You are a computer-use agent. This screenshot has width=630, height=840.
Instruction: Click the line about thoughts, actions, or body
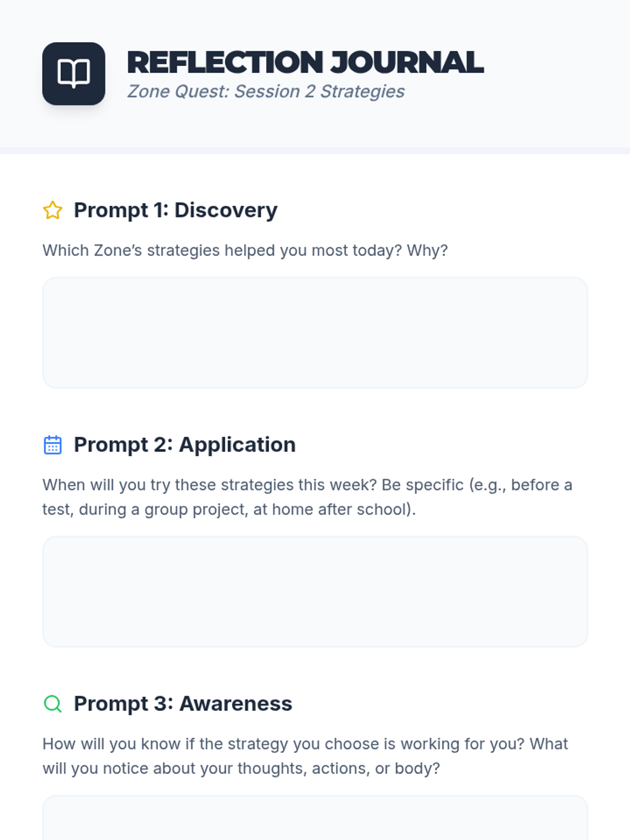coord(241,768)
